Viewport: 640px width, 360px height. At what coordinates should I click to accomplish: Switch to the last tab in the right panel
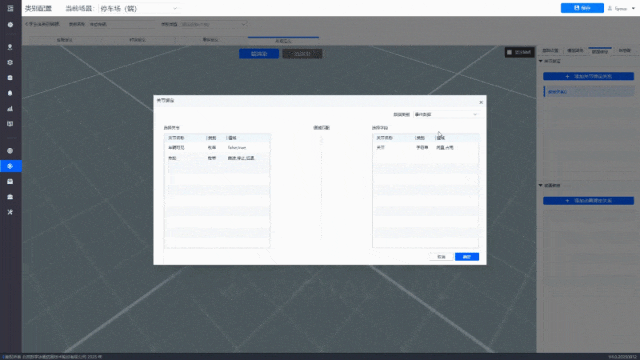click(624, 51)
